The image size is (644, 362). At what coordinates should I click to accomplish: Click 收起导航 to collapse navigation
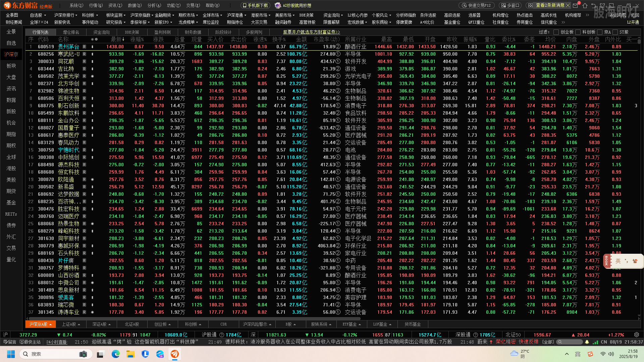[x=618, y=15]
